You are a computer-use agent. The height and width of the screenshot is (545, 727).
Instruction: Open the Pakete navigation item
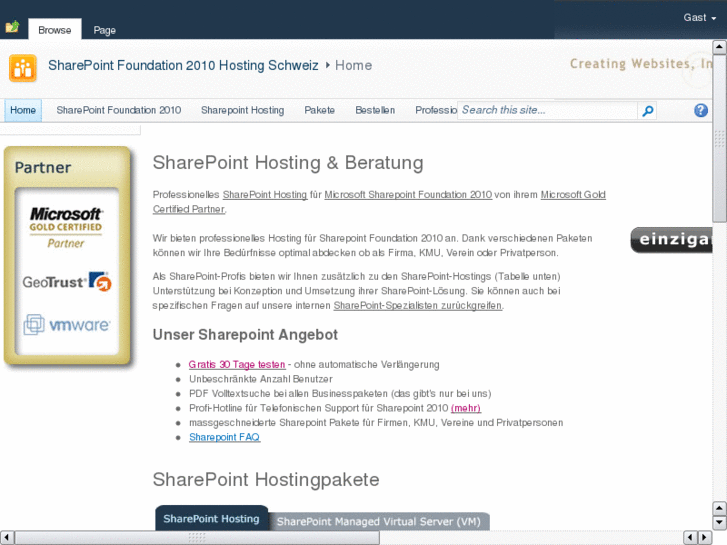[x=319, y=110]
